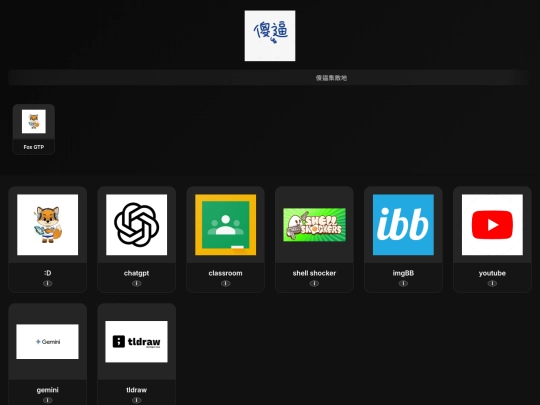
Task: Open the YouTube play logo
Action: [492, 225]
